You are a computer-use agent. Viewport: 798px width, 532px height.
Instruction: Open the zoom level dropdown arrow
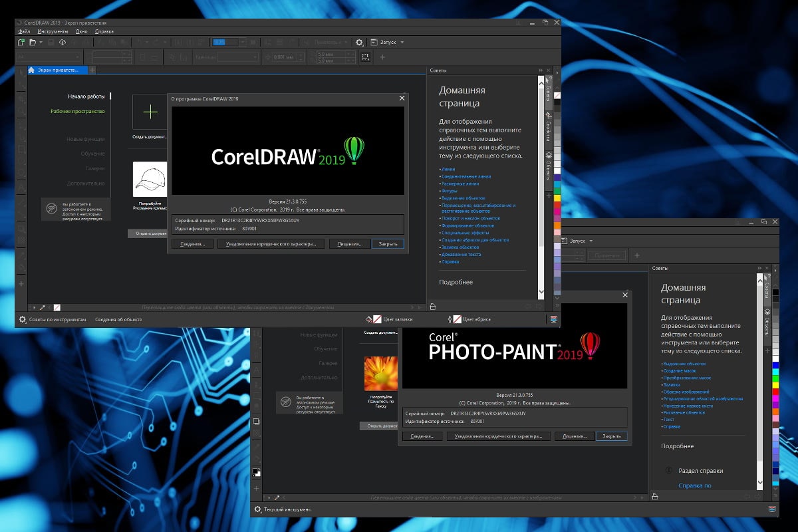click(x=243, y=42)
